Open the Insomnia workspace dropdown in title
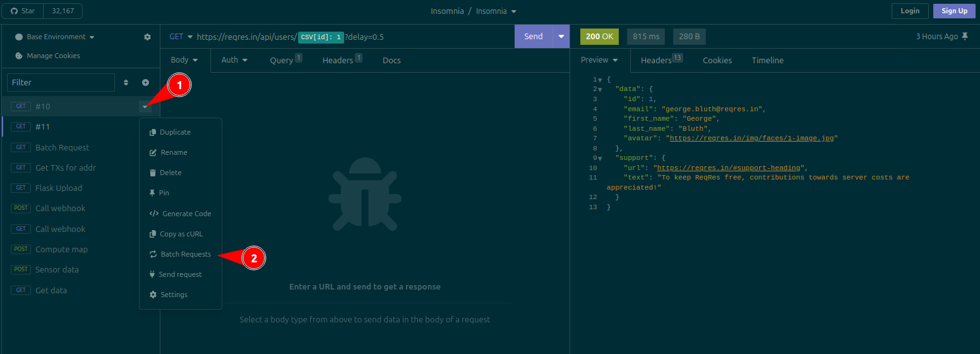Viewport: 980px width, 354px height. click(496, 11)
